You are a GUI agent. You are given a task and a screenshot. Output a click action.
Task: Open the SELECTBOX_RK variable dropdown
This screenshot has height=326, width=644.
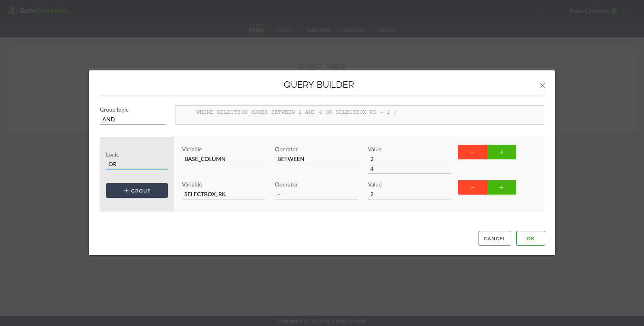pos(223,194)
